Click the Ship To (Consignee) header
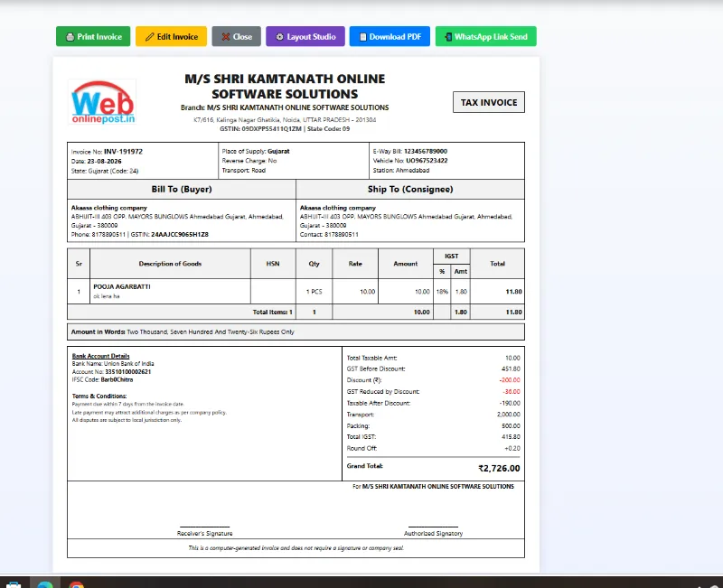Viewport: 723px width, 588px height. click(x=410, y=190)
